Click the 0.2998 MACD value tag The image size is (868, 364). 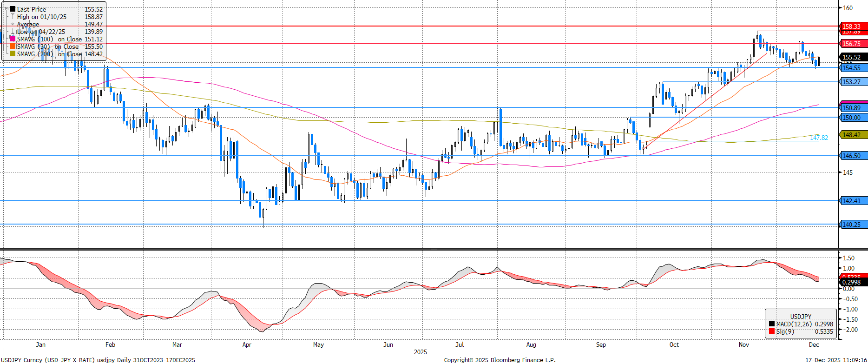click(852, 282)
